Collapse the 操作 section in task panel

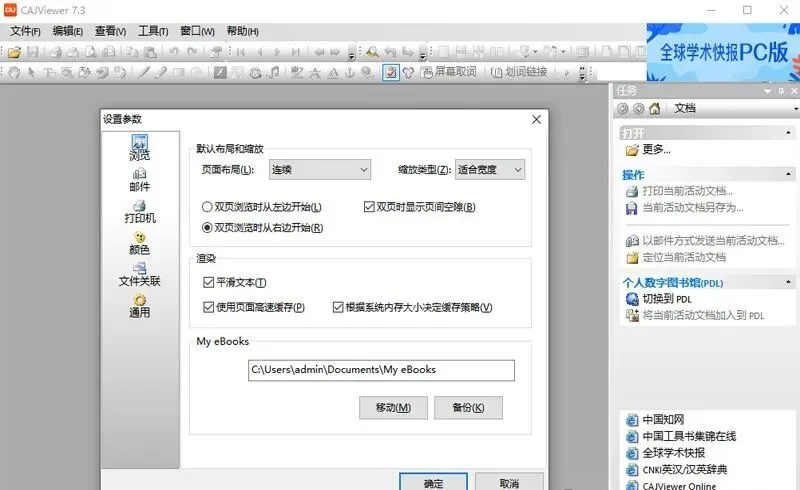(x=789, y=175)
